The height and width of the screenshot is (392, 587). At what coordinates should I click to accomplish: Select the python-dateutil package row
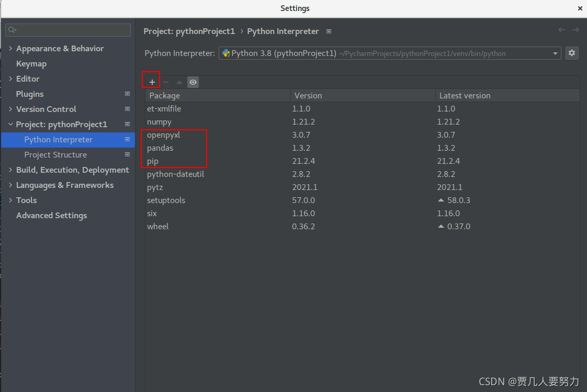click(x=363, y=174)
